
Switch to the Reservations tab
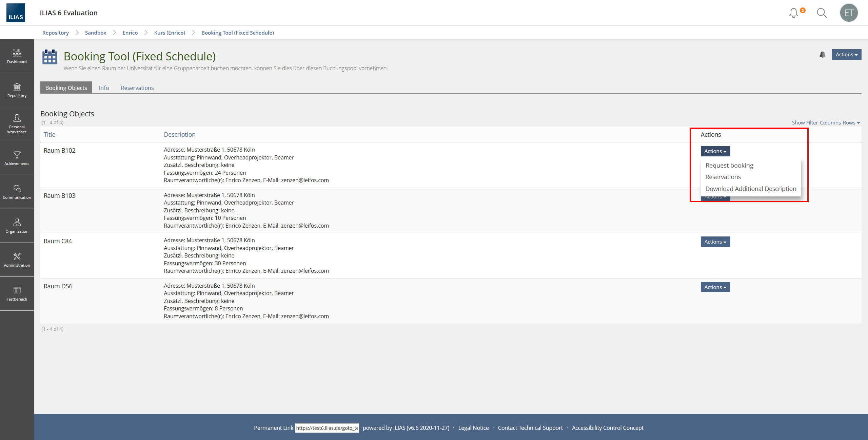(137, 88)
